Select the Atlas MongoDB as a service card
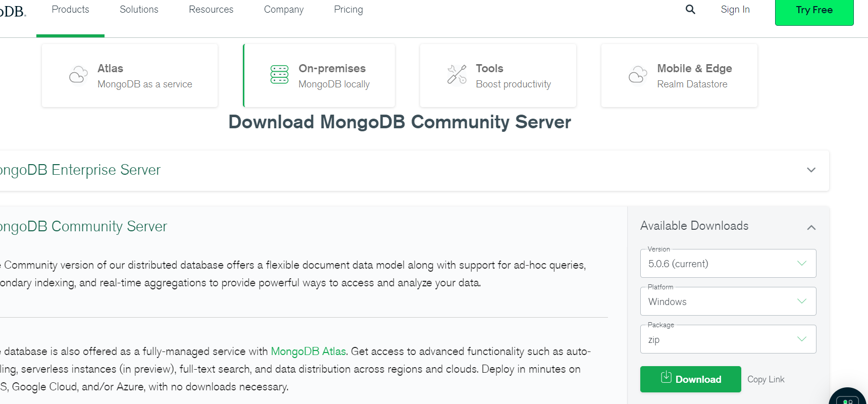 130,75
